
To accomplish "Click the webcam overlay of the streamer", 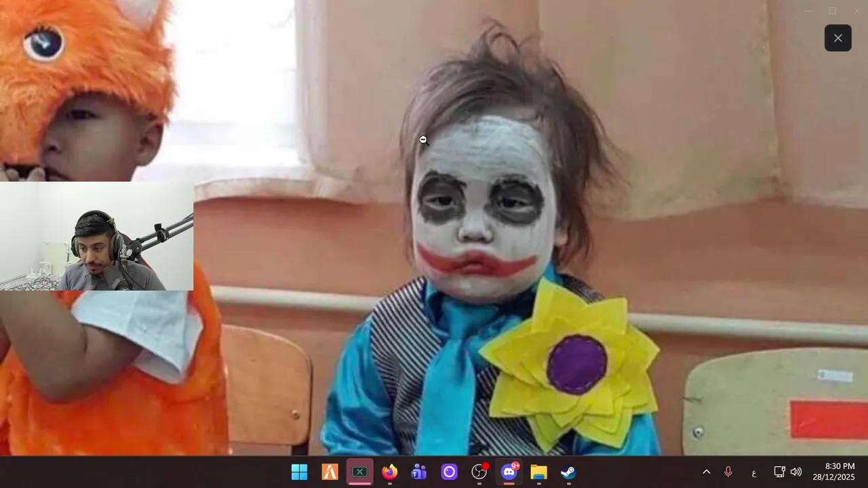I will [96, 236].
